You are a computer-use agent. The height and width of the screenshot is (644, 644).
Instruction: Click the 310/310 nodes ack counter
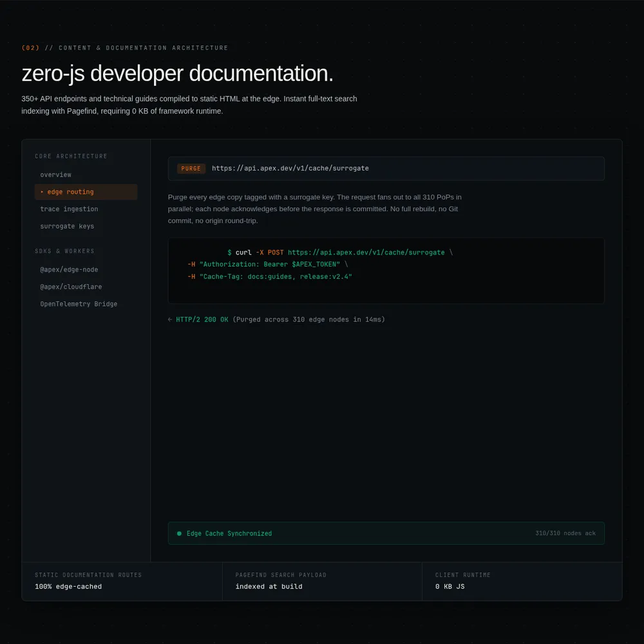pos(565,533)
